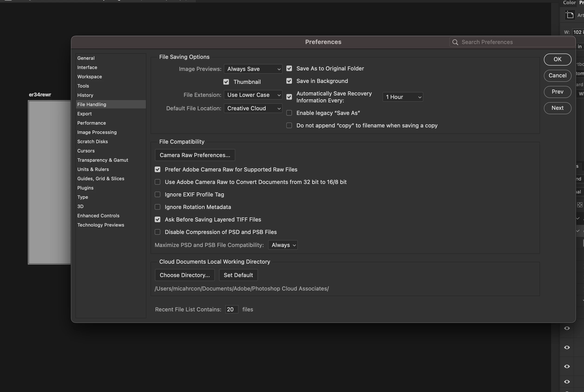Screen dimensions: 584x392
Task: Open the Default File Location dropdown
Action: coord(253,108)
